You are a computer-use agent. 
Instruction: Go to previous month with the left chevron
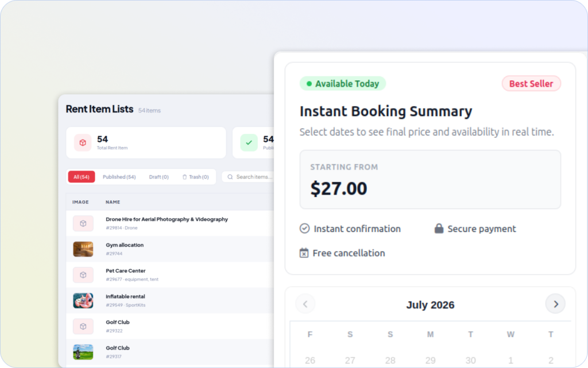[305, 304]
